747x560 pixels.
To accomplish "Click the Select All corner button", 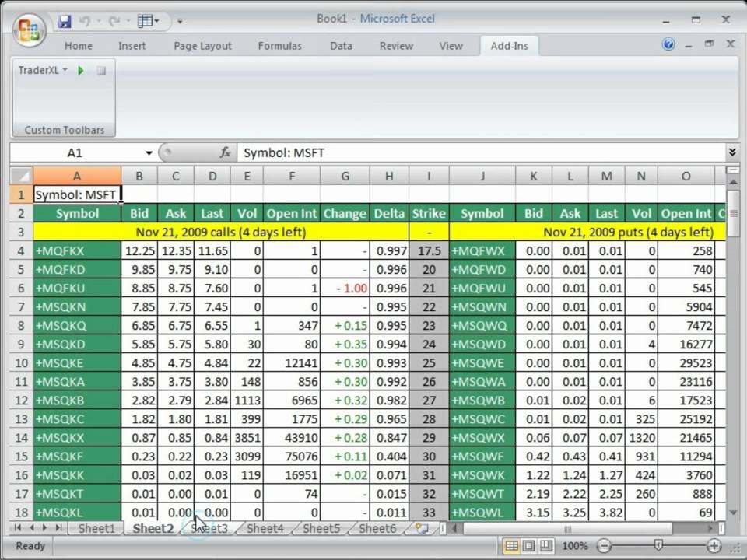I will (21, 177).
